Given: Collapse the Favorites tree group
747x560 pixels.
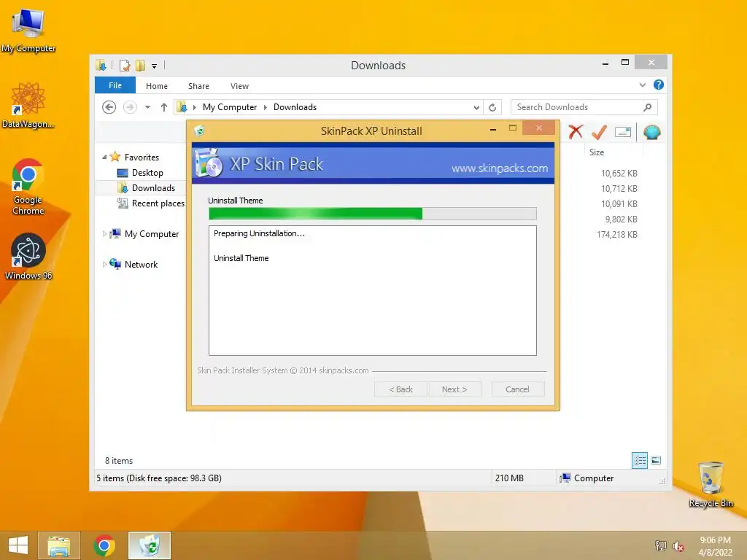Looking at the screenshot, I should tap(104, 157).
